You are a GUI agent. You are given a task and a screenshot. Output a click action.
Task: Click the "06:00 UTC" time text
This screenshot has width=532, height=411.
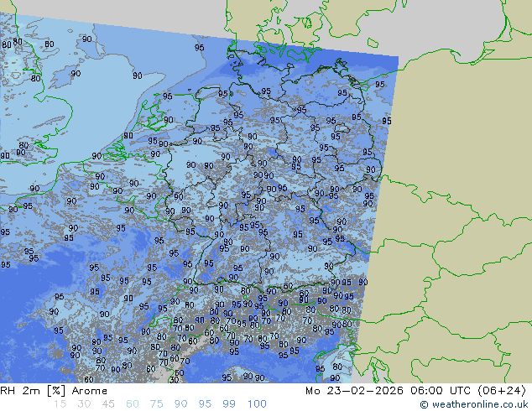coord(441,391)
